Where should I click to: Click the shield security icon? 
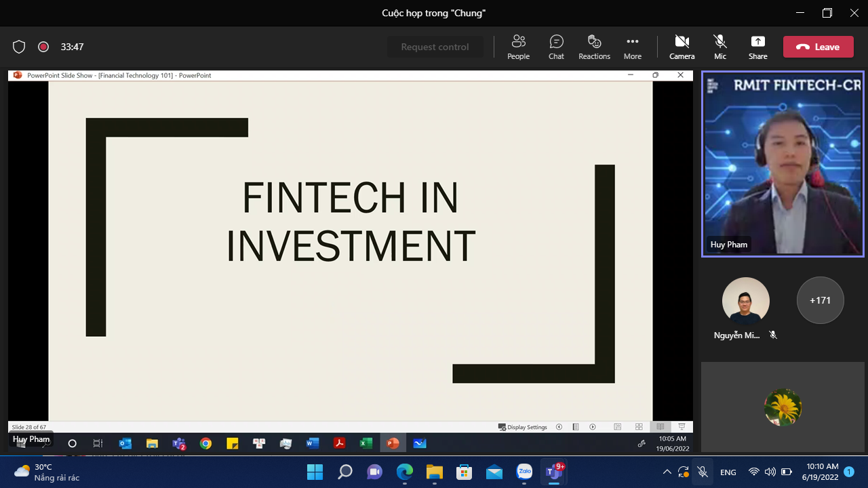[x=19, y=47]
